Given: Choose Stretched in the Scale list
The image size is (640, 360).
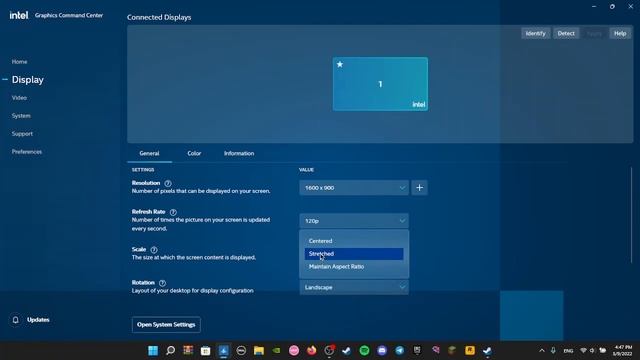Looking at the screenshot, I should point(354,254).
